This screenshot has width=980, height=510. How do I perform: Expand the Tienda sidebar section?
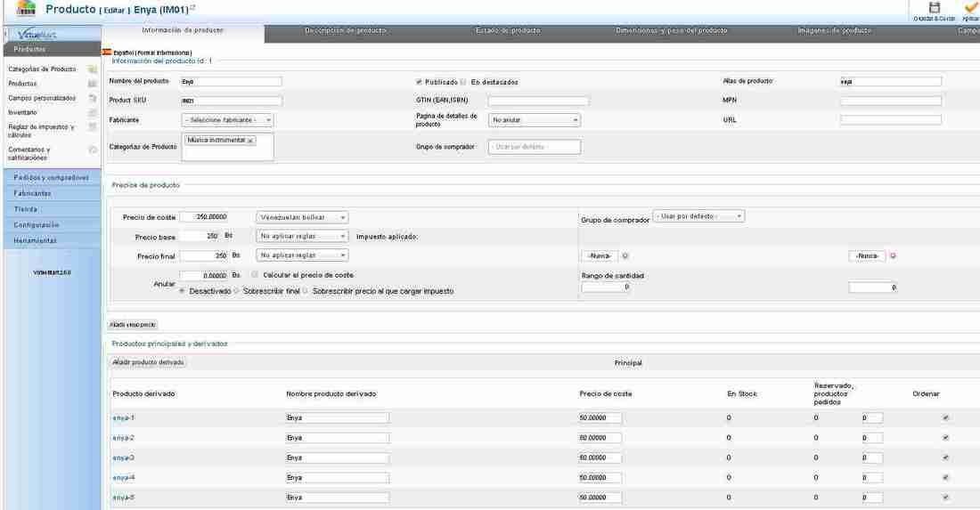(52, 209)
